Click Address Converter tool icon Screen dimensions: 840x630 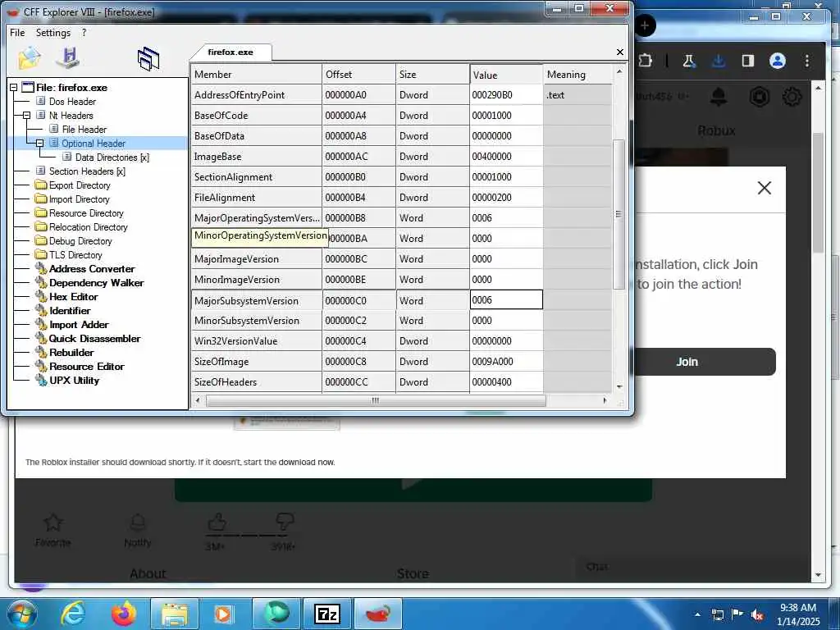(41, 268)
